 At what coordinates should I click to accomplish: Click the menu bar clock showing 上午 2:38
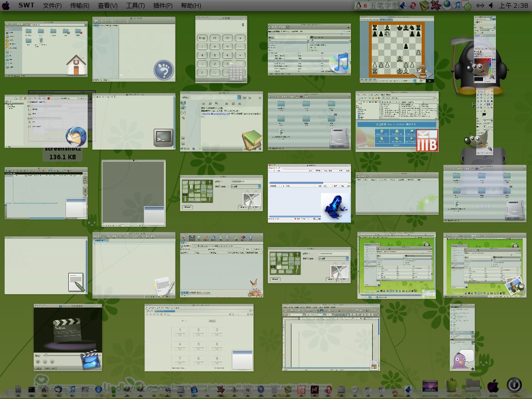click(514, 6)
